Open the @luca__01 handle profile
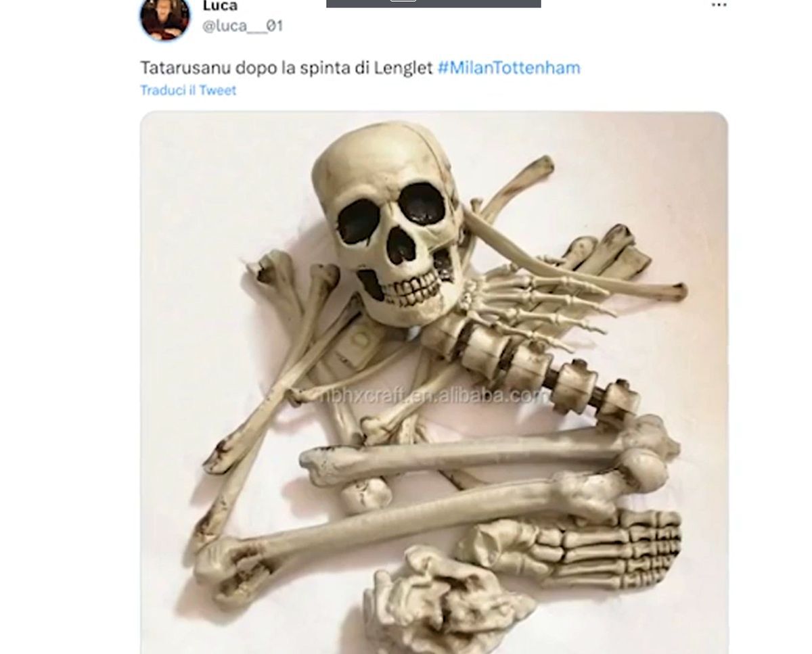This screenshot has height=654, width=812. tap(242, 26)
